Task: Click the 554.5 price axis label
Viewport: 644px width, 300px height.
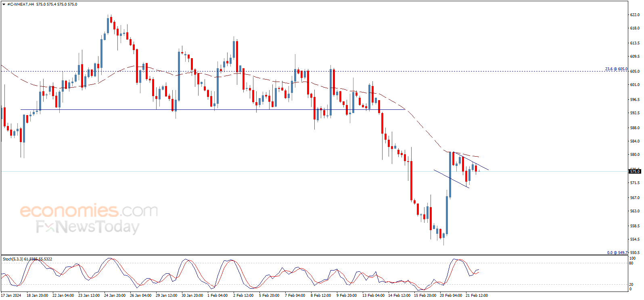Action: point(635,239)
